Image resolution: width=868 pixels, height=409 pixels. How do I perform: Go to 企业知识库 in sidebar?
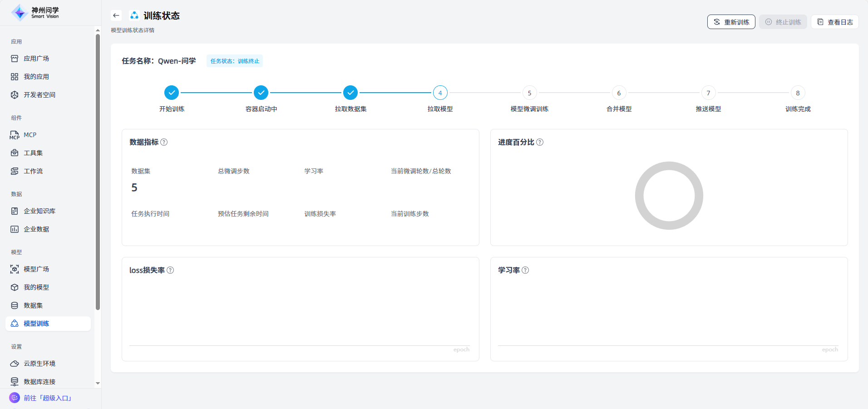coord(39,211)
